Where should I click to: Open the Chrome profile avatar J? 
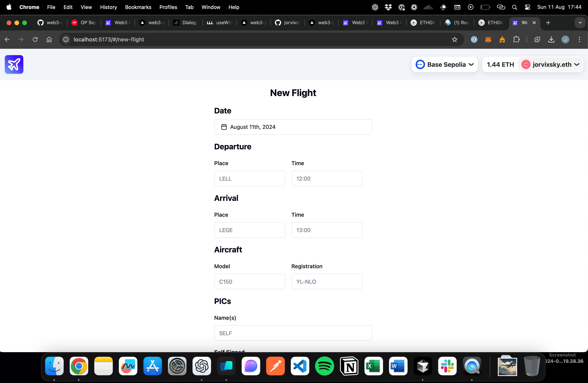[x=565, y=39]
